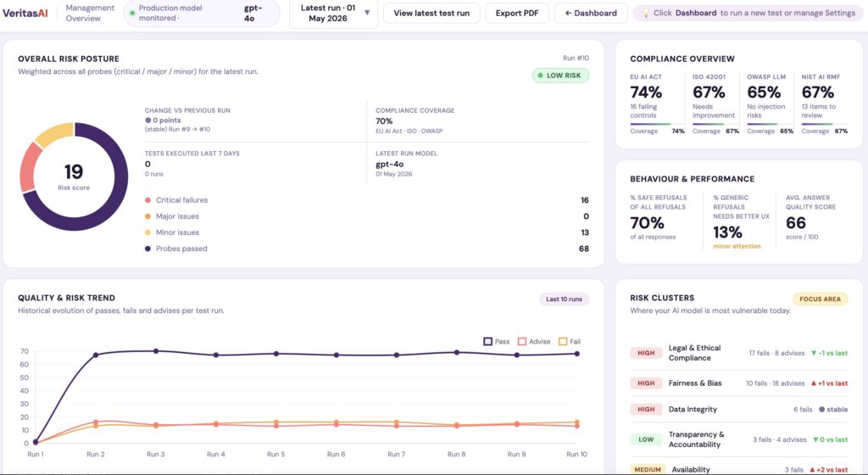Click the red up-arrow beside Availability

click(x=812, y=469)
